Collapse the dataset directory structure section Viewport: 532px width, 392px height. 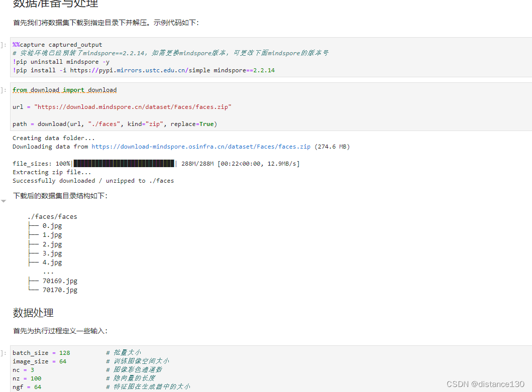tap(4, 201)
